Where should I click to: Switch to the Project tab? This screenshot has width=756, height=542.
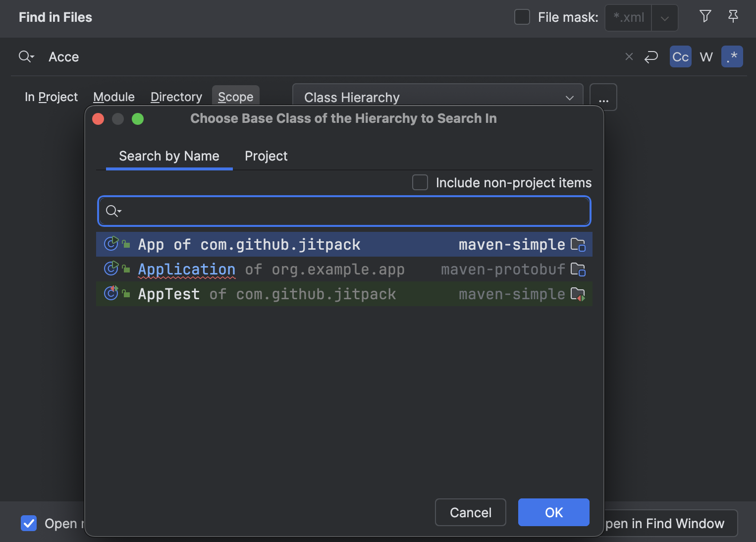tap(266, 156)
